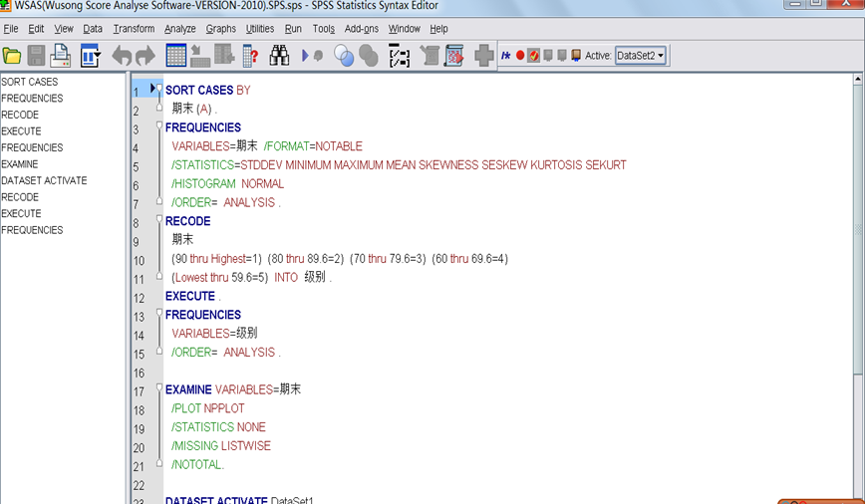The image size is (865, 504).
Task: Open the File menu
Action: tap(11, 29)
